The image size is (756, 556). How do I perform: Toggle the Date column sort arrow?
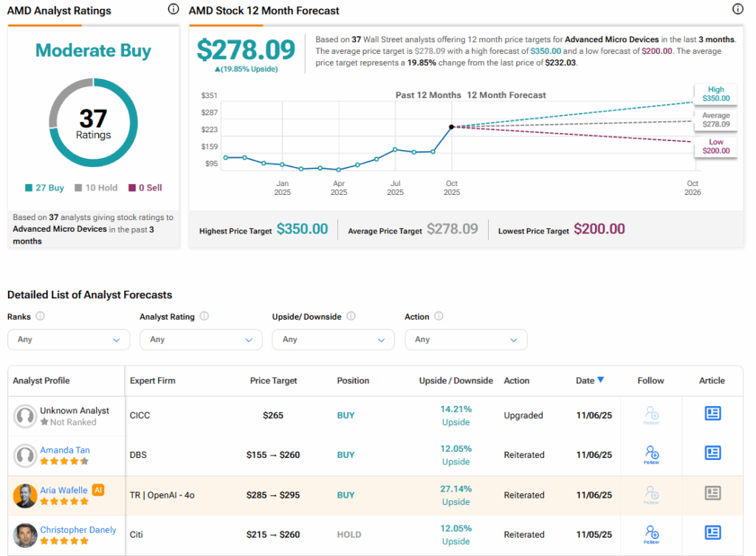tap(600, 380)
